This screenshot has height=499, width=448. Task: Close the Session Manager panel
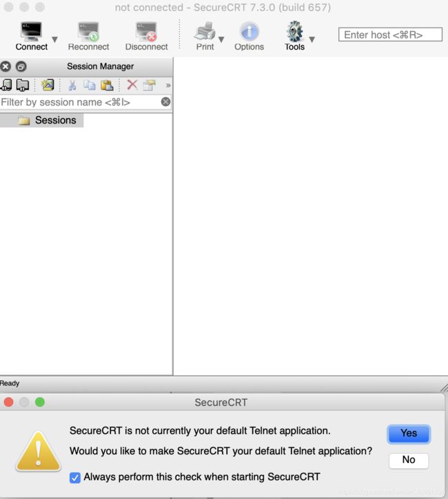point(6,67)
